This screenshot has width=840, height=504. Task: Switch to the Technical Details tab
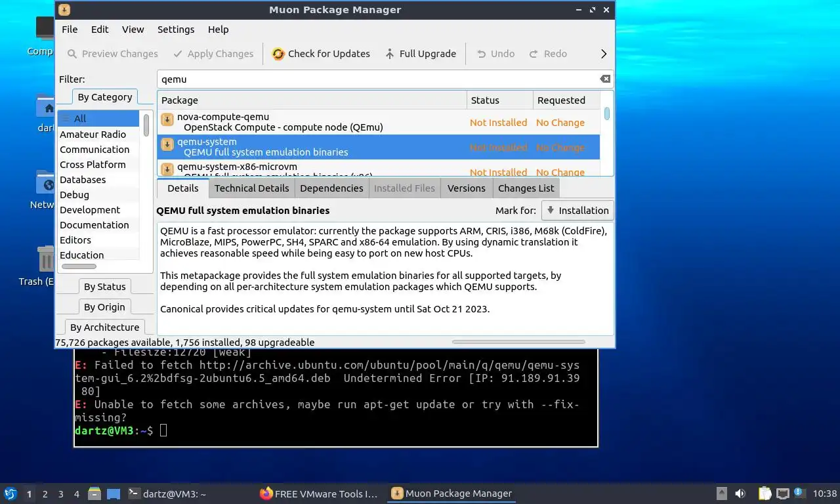251,188
